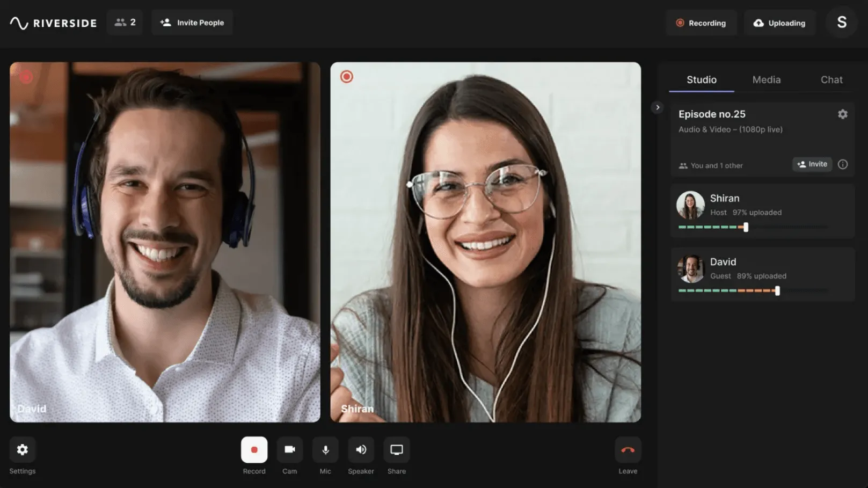This screenshot has height=488, width=868.
Task: Open the Settings gear at bottom left
Action: coord(23,449)
